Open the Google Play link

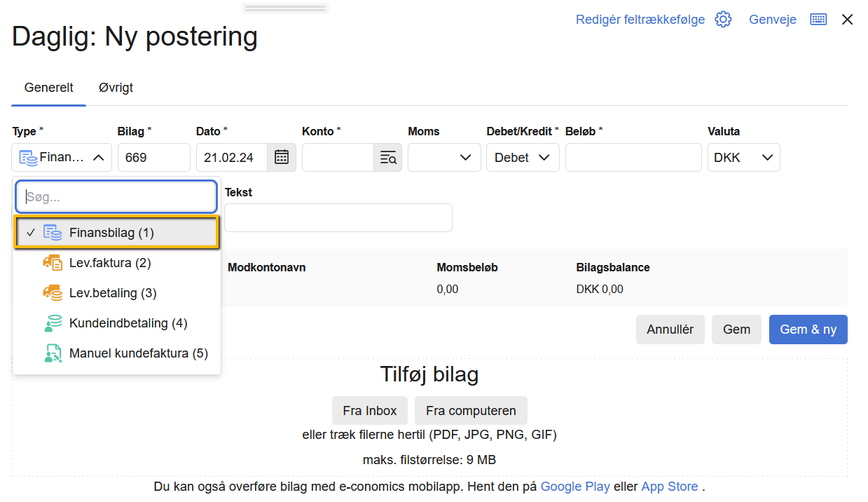[575, 487]
